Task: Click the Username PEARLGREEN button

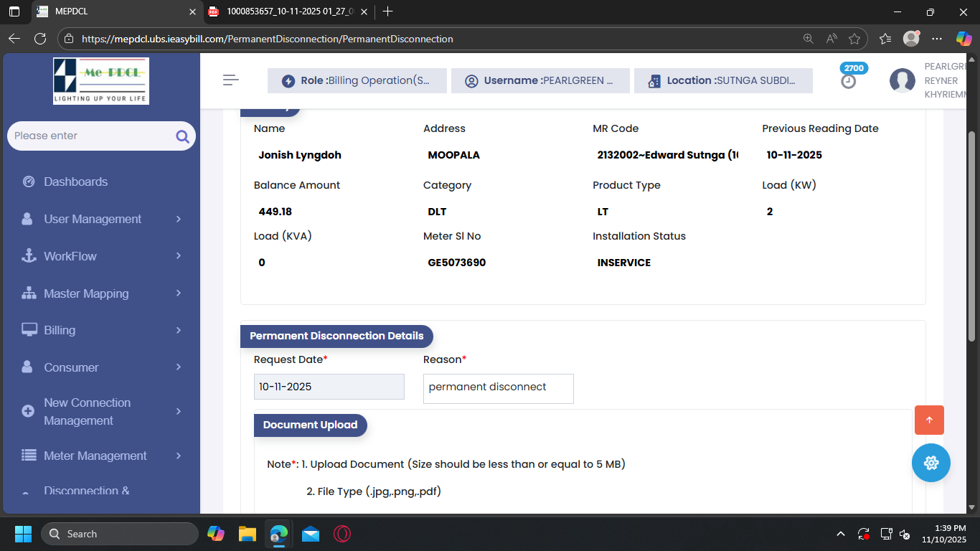Action: coord(540,81)
